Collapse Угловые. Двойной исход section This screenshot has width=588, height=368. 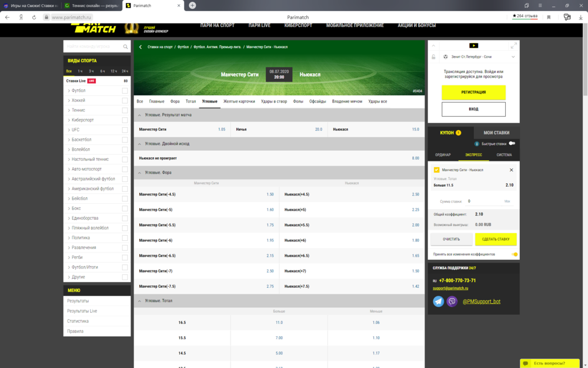139,144
